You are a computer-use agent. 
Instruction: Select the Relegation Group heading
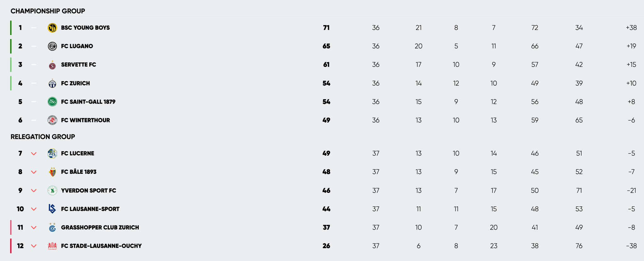pyautogui.click(x=43, y=137)
